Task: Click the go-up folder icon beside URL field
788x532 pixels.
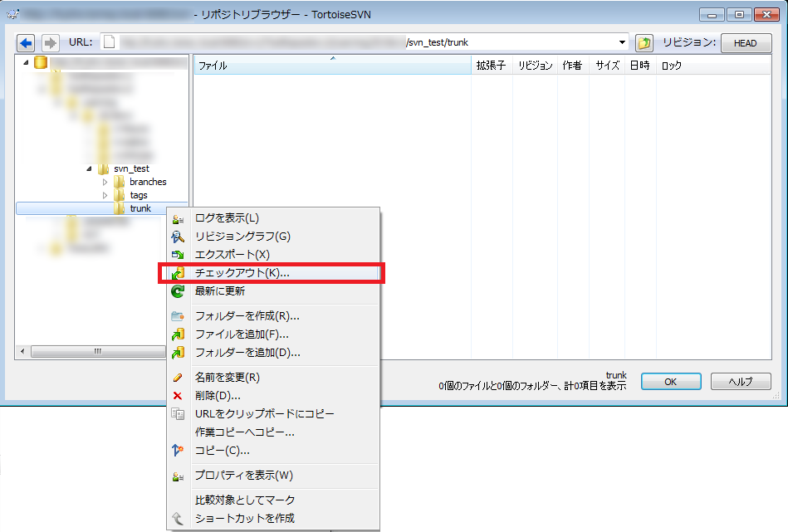Action: coord(644,42)
